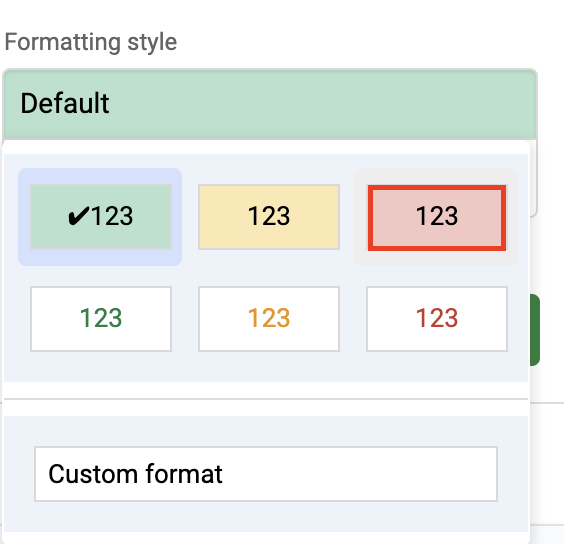Choose the yellow background 123 preset
The image size is (564, 544).
click(x=269, y=217)
